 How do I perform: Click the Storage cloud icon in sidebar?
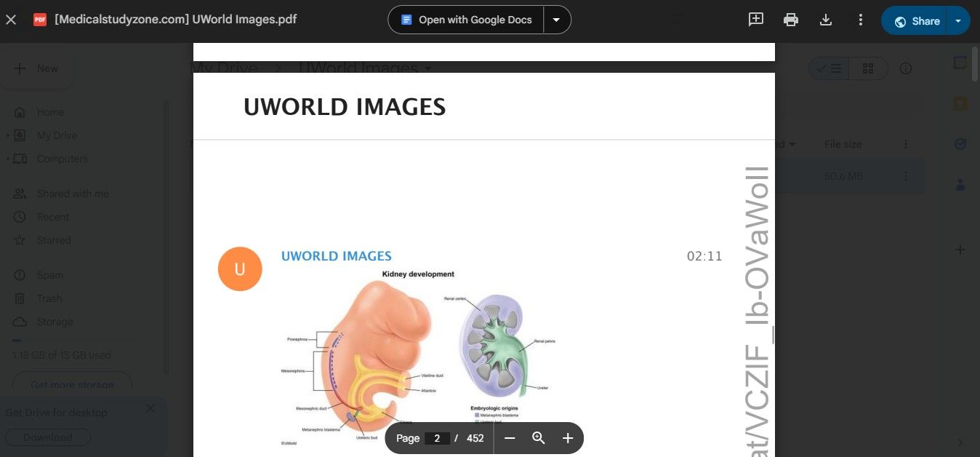point(20,322)
